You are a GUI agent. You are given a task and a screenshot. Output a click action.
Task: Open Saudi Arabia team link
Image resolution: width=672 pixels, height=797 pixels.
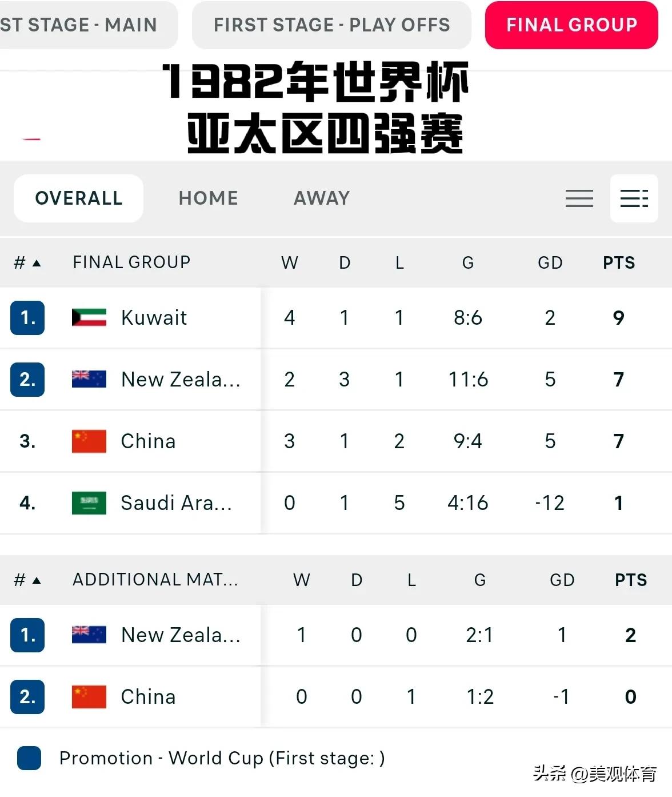click(x=176, y=503)
